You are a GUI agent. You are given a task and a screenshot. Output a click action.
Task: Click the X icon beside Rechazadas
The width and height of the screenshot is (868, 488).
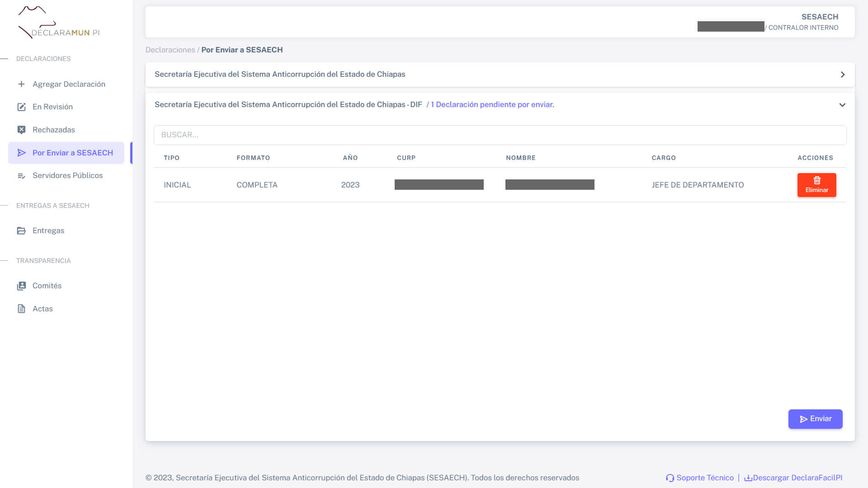(x=21, y=130)
